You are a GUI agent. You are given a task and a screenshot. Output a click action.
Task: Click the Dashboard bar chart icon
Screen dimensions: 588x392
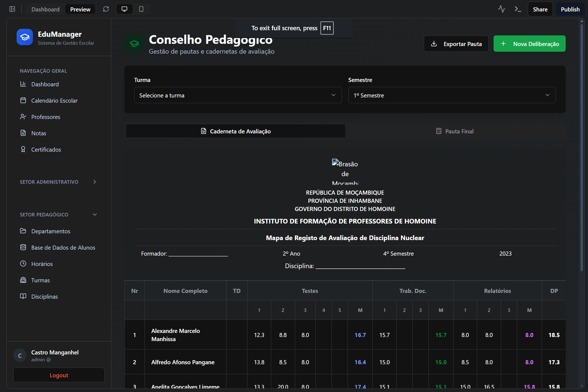pos(23,84)
